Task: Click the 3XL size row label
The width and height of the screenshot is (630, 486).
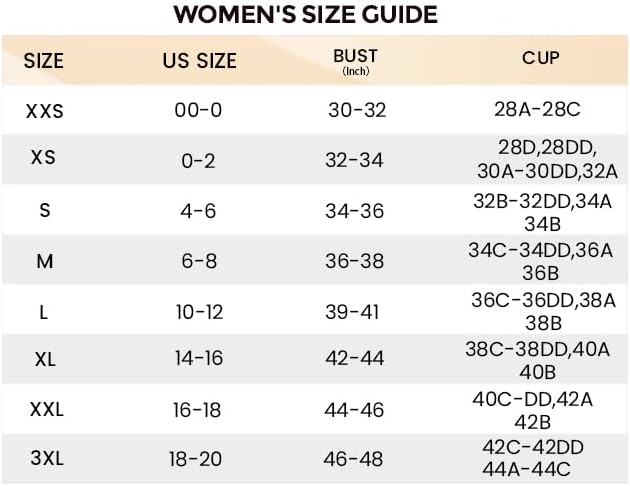Action: point(44,459)
